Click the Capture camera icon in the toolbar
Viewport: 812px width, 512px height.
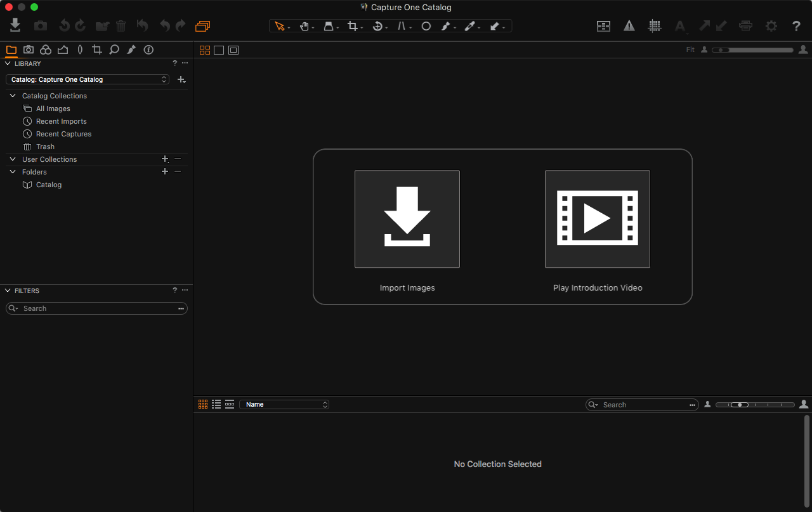tap(41, 26)
